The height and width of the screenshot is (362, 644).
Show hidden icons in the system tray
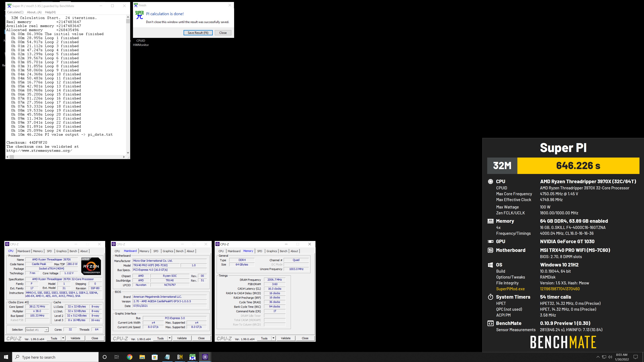tap(598, 357)
